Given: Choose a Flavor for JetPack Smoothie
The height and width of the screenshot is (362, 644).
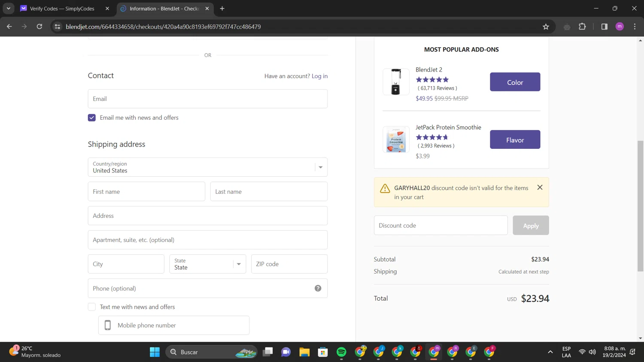Looking at the screenshot, I should [x=515, y=140].
